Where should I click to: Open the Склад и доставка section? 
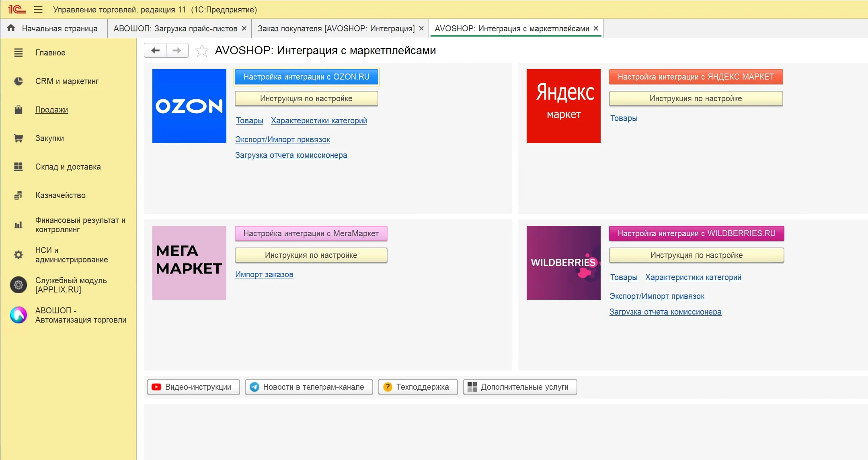[x=68, y=167]
